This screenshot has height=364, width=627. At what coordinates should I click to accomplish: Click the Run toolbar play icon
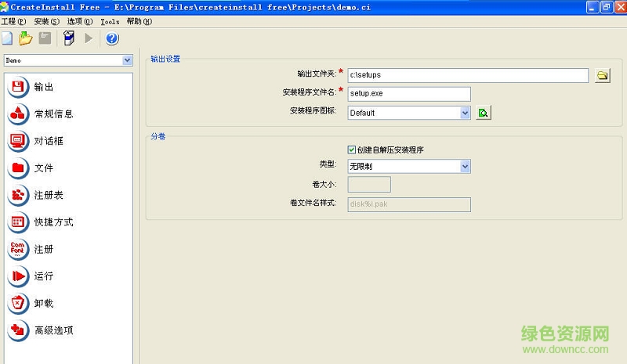tap(89, 38)
